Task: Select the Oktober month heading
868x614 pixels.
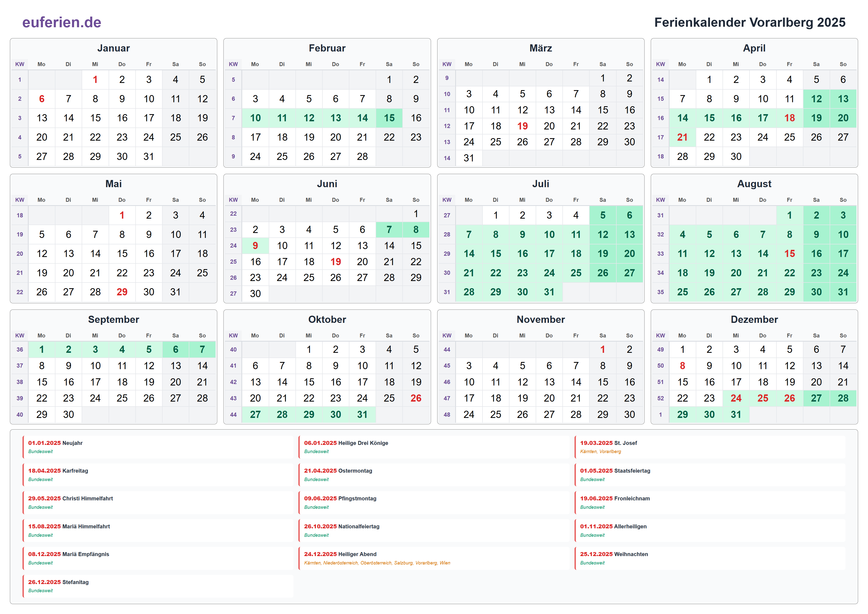Action: (327, 319)
